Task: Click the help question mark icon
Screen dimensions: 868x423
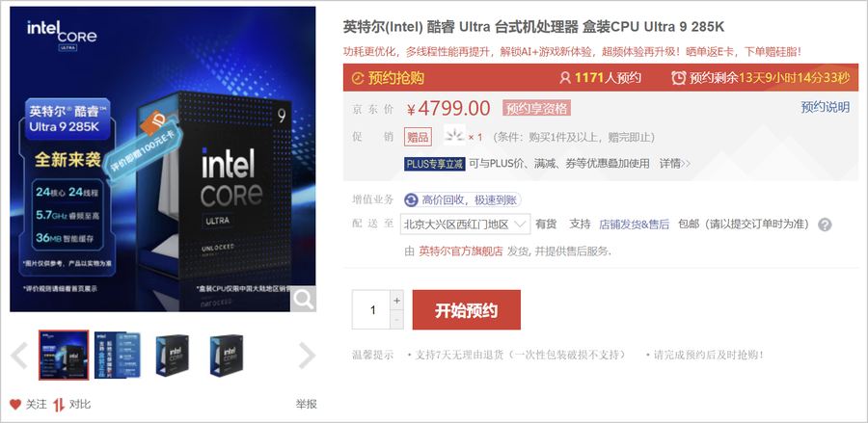Action: (x=825, y=225)
